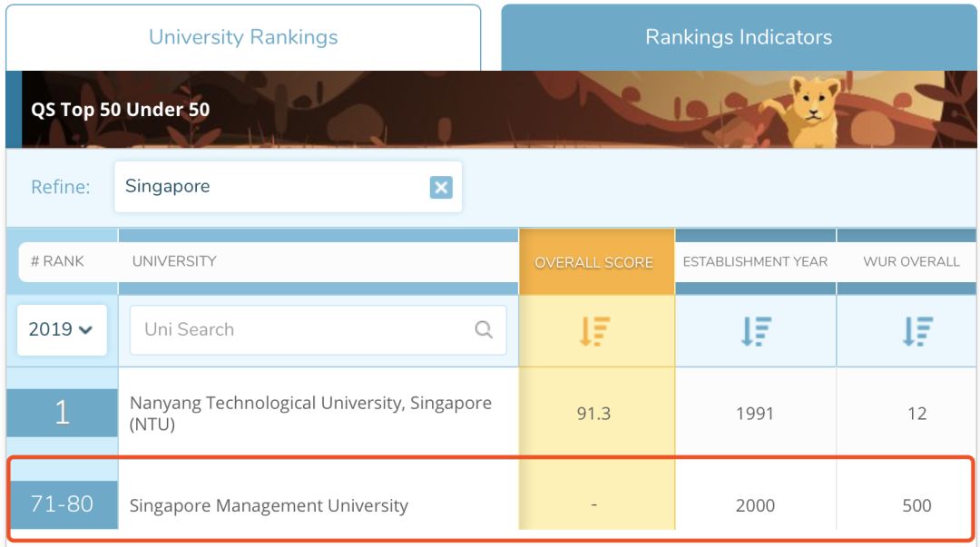Switch to the University Rankings tab
The image size is (980, 547).
click(243, 37)
